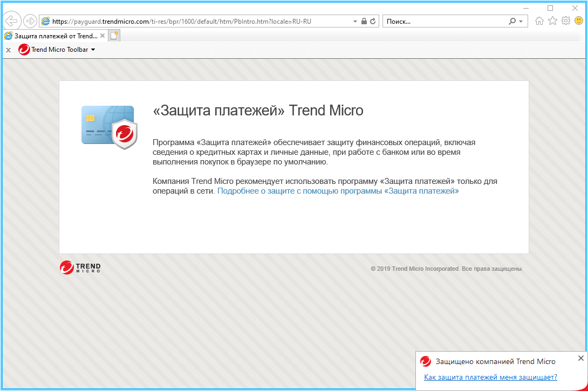Select the 'Защита платежей от Trend...' tab

55,36
